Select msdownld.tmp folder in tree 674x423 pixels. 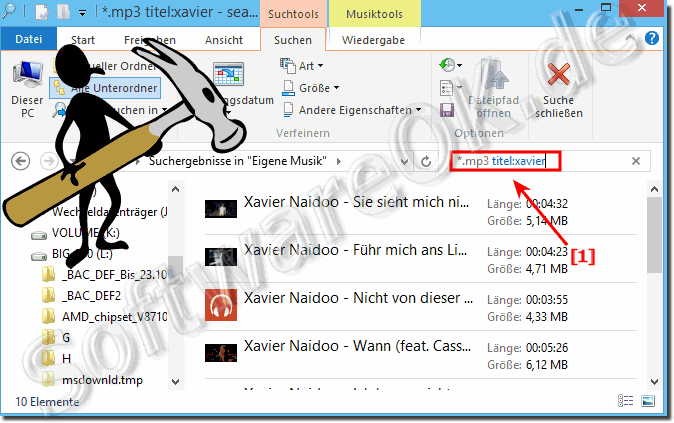point(102,380)
